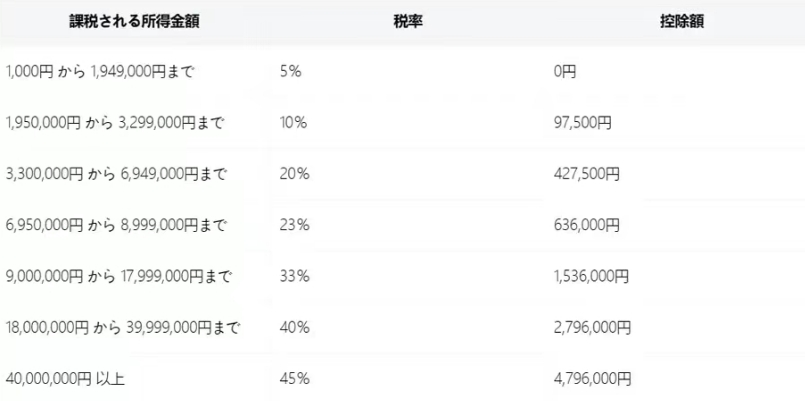Image resolution: width=805 pixels, height=401 pixels.
Task: Click the 10% tax rate cell
Action: [x=293, y=123]
